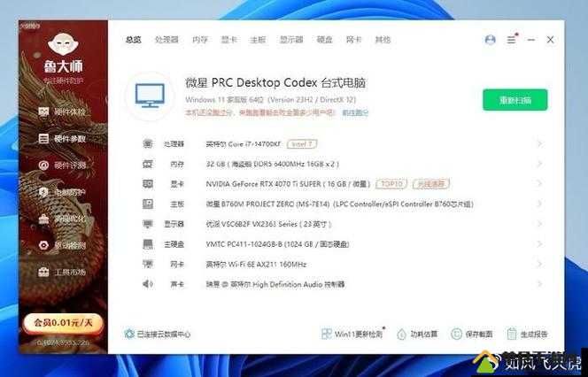This screenshot has width=588, height=377.
Task: Close the 鲁大师 window
Action: [550, 39]
